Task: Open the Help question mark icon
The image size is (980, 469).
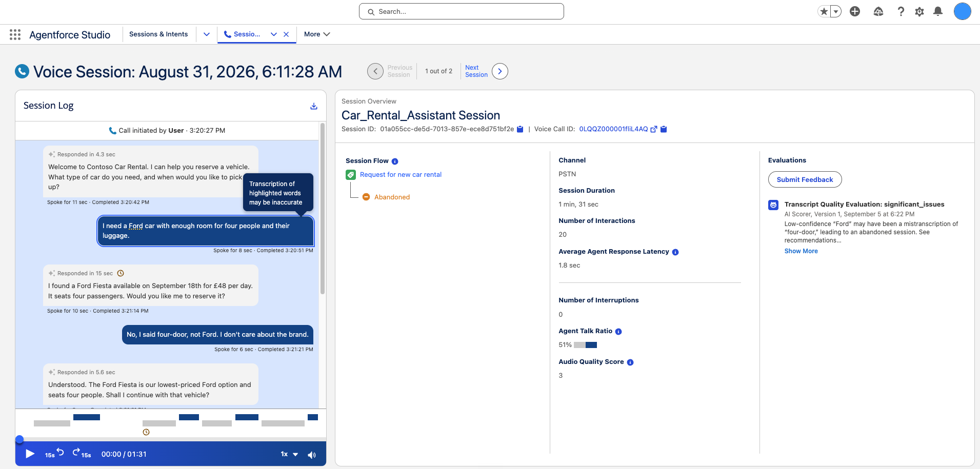Action: pos(901,11)
